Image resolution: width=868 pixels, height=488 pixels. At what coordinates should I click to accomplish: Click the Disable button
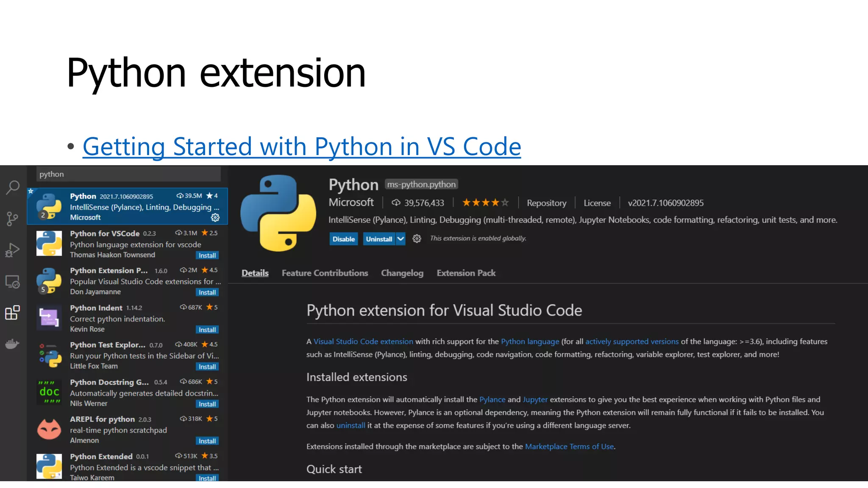pos(344,239)
